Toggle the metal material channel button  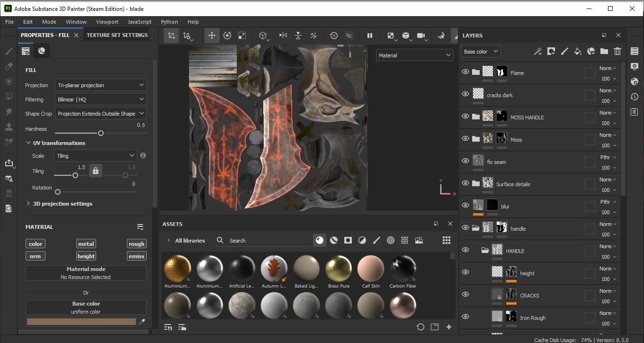[x=86, y=244]
